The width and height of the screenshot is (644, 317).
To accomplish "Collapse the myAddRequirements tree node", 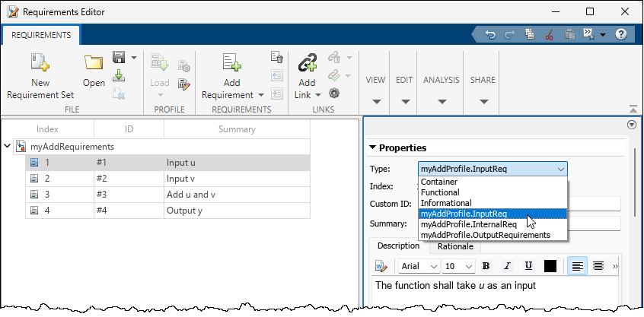I will point(7,147).
